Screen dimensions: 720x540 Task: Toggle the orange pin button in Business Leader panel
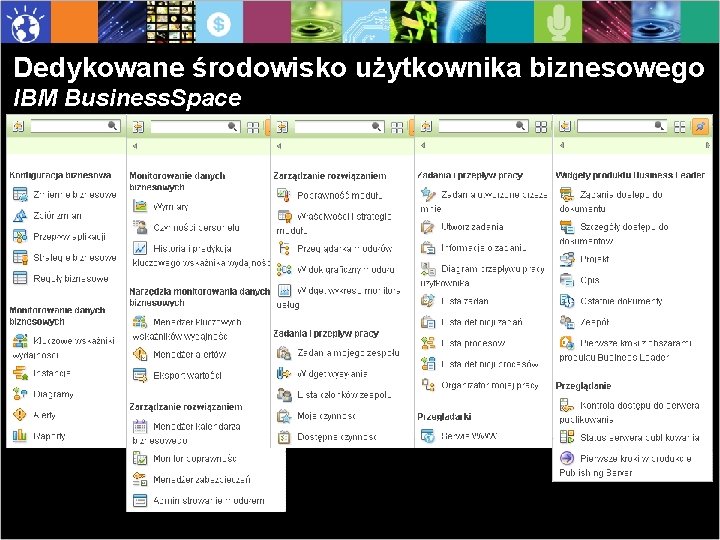point(700,126)
